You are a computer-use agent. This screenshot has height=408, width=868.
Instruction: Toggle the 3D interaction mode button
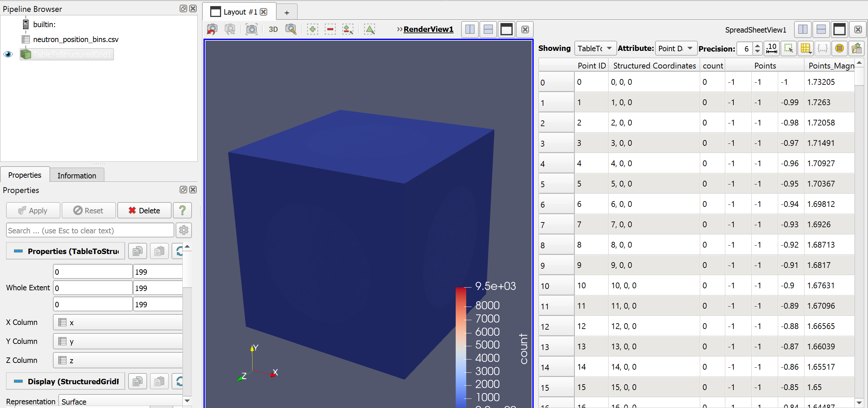273,30
